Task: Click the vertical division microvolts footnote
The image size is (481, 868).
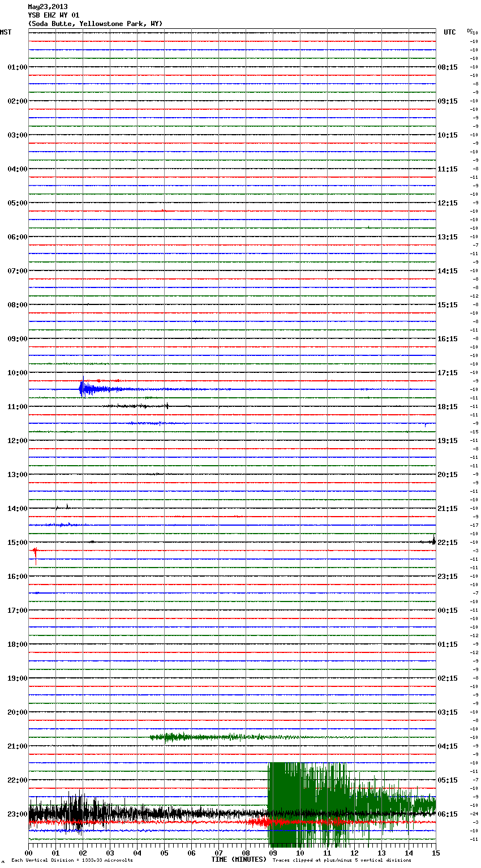Action: (x=72, y=861)
